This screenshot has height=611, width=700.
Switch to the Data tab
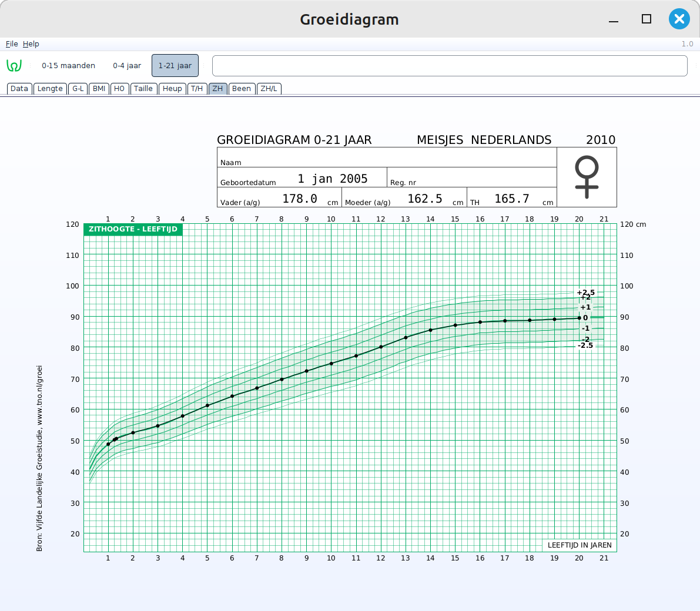pos(19,89)
